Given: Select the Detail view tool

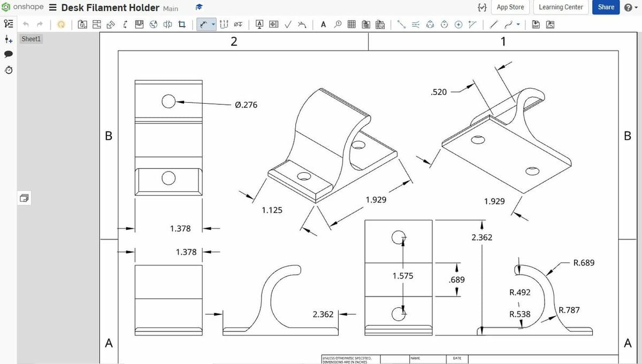Looking at the screenshot, I should click(153, 25).
